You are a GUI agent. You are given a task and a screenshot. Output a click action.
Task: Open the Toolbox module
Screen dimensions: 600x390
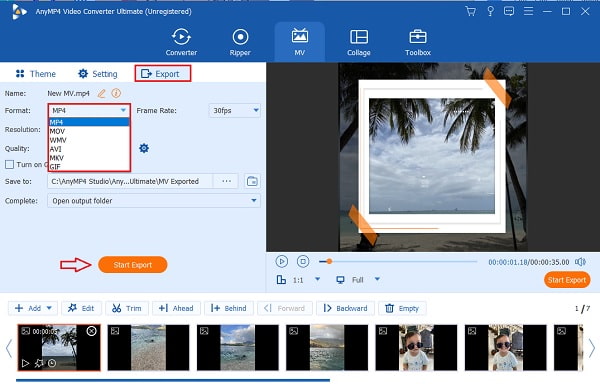click(x=417, y=42)
